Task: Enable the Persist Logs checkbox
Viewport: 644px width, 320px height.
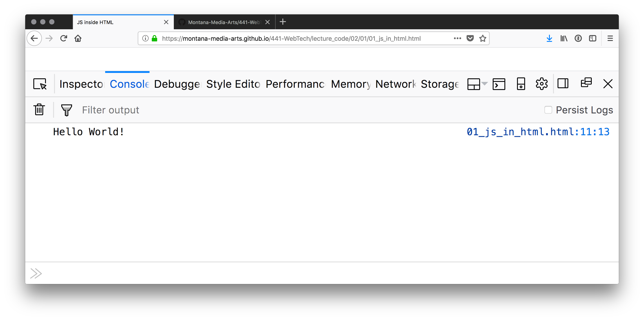Action: click(x=548, y=110)
